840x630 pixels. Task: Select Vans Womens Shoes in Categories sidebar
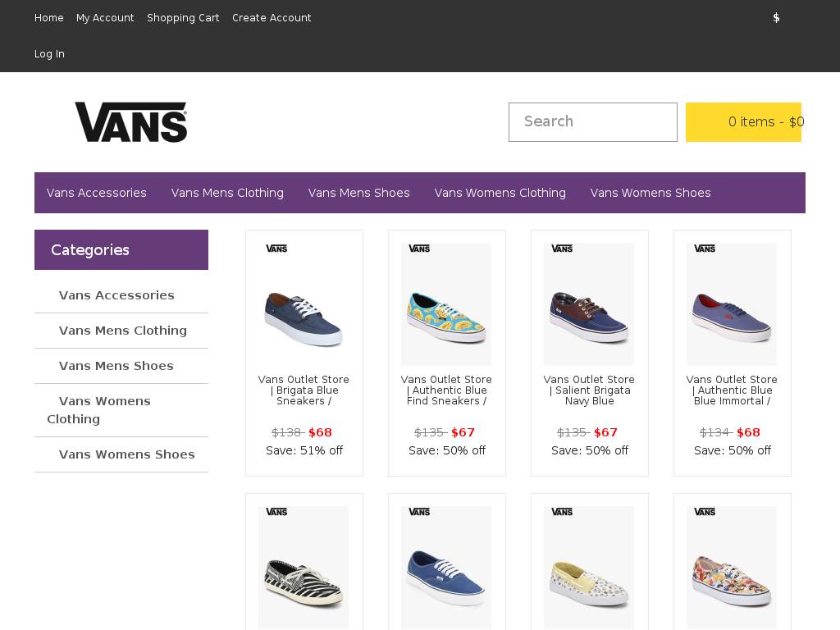pyautogui.click(x=126, y=454)
